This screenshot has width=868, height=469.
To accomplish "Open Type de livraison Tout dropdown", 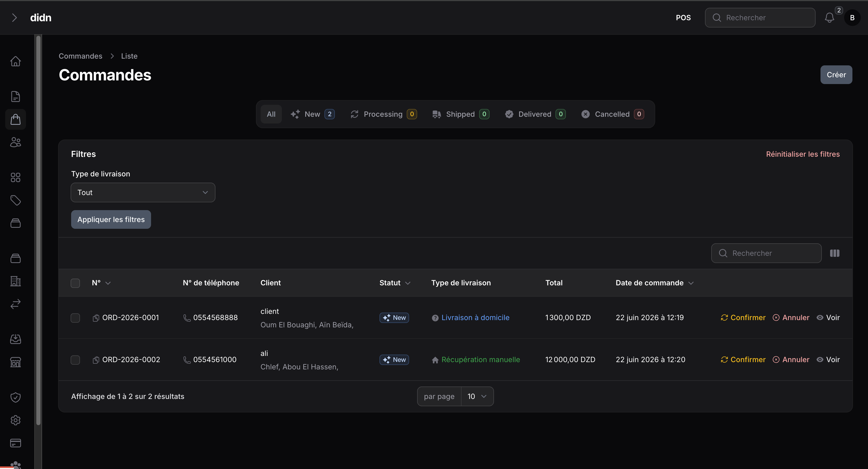I will coord(143,192).
